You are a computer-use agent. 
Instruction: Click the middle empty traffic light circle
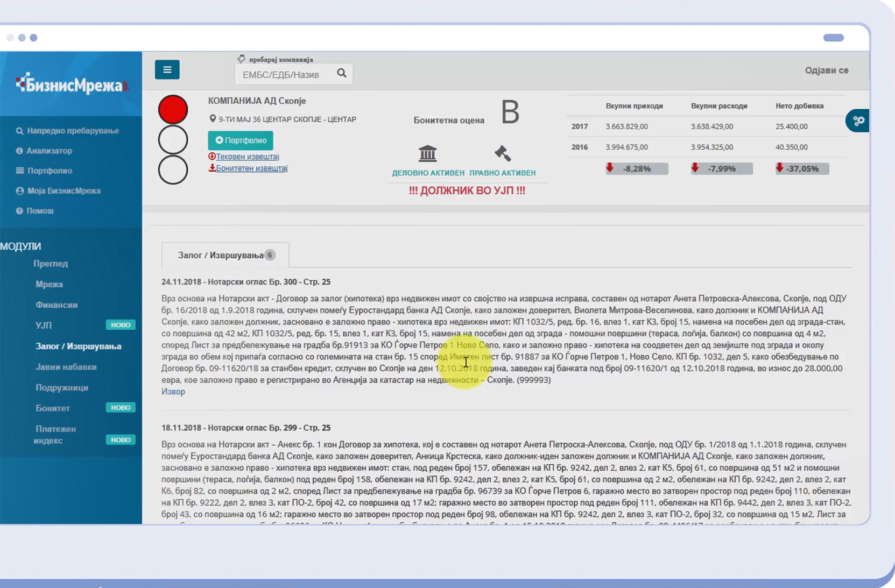click(x=173, y=140)
